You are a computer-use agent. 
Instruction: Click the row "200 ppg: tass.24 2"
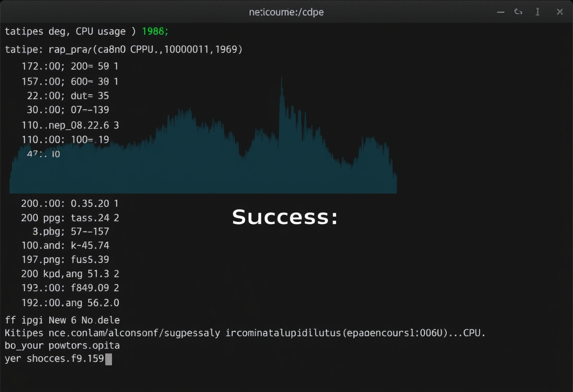pyautogui.click(x=70, y=218)
